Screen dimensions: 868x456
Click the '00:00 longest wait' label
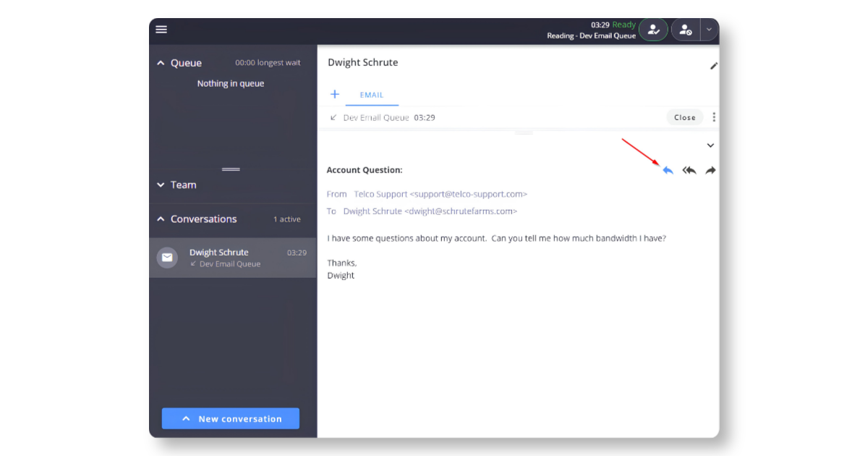pos(268,63)
